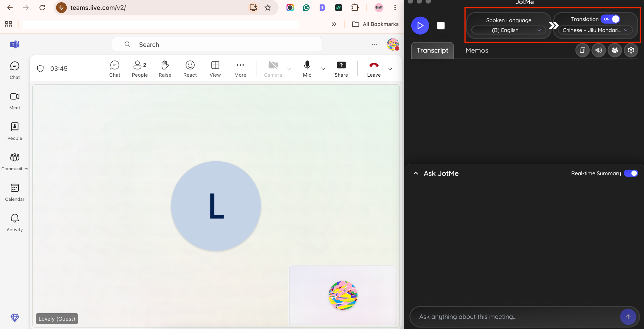Share your screen in the meeting
Viewport: 644px width, 329px height.
(x=341, y=69)
